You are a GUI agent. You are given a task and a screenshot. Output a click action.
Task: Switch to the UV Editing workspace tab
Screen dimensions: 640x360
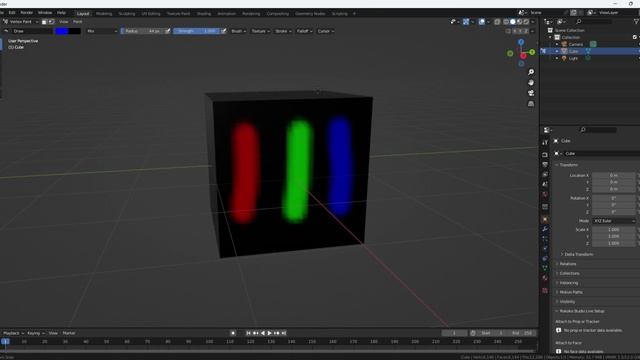coord(151,13)
